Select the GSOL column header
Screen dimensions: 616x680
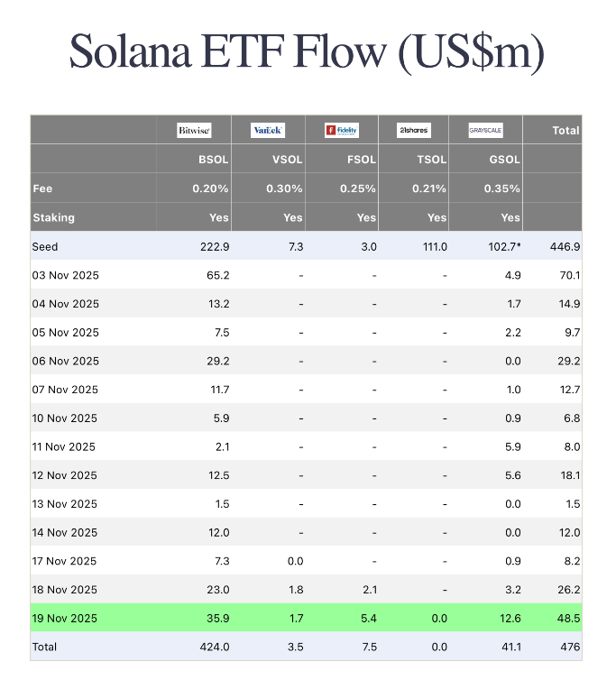(x=504, y=160)
